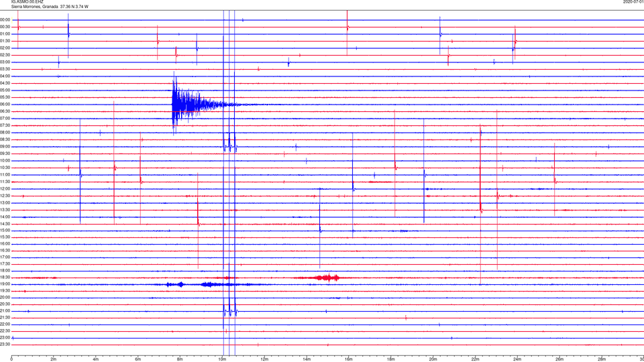Image resolution: width=644 pixels, height=362 pixels.
Task: Select the 22:30 trace label
Action: 5,330
